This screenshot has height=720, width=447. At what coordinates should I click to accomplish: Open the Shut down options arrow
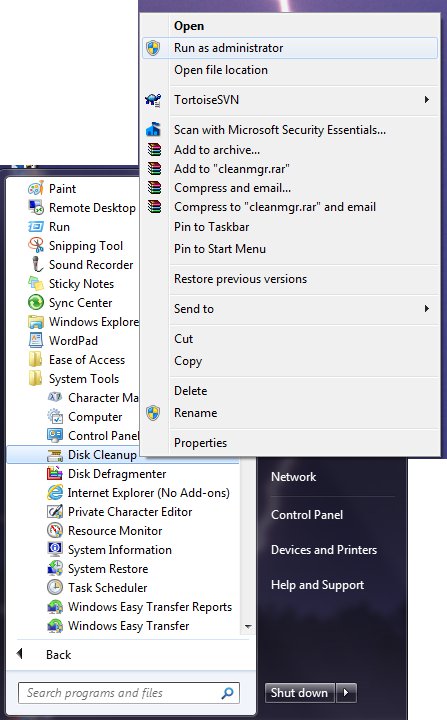pyautogui.click(x=346, y=692)
